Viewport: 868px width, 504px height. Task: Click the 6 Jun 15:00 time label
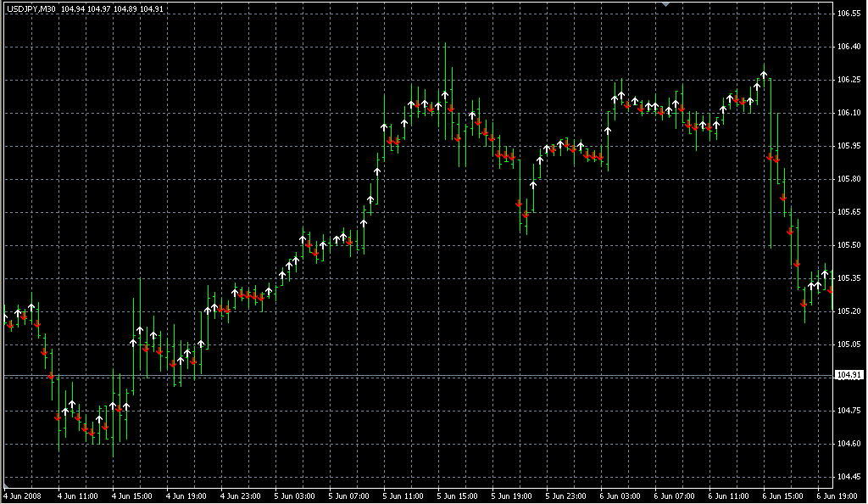781,496
